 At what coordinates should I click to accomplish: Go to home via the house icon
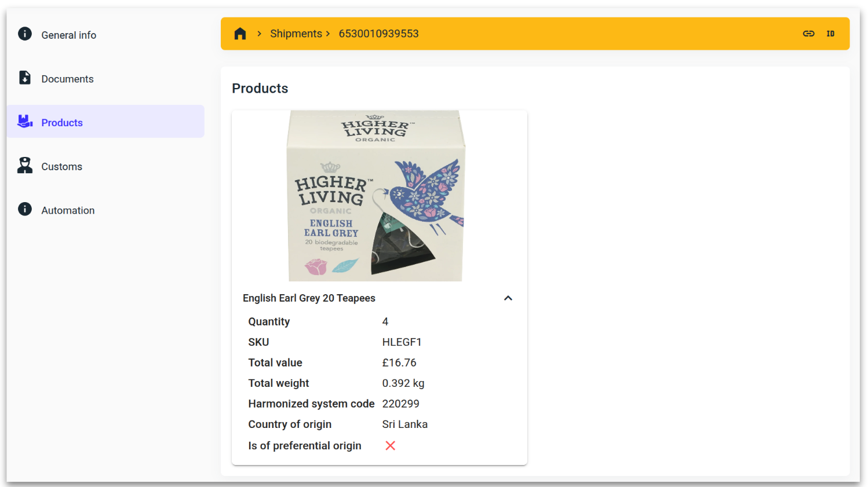[x=240, y=34]
